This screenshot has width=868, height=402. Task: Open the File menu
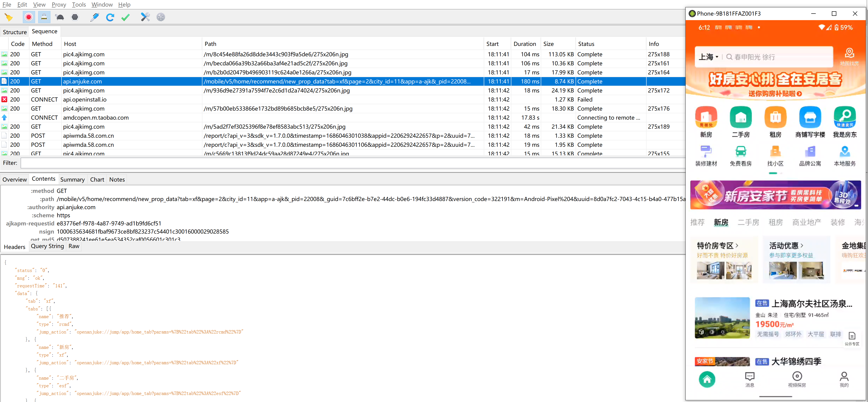pyautogui.click(x=7, y=4)
